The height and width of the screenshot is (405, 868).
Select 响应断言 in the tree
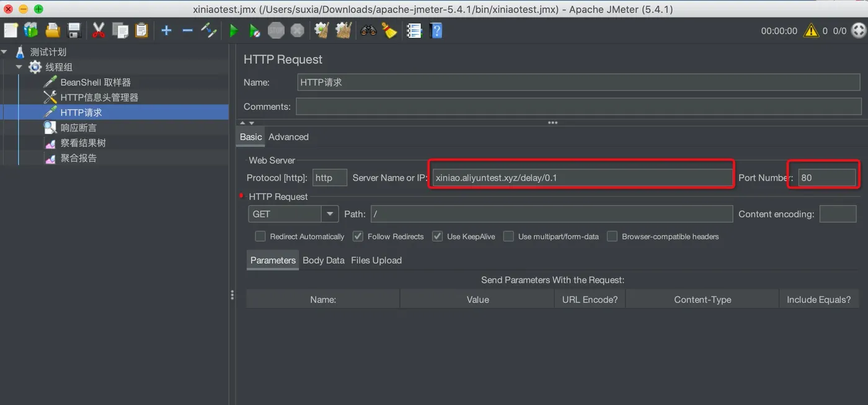click(78, 128)
